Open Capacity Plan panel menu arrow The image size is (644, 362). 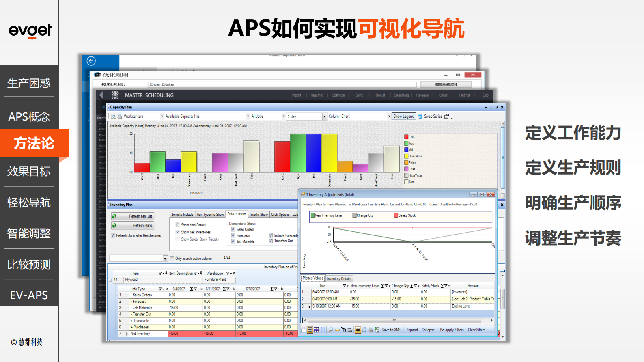pyautogui.click(x=486, y=108)
